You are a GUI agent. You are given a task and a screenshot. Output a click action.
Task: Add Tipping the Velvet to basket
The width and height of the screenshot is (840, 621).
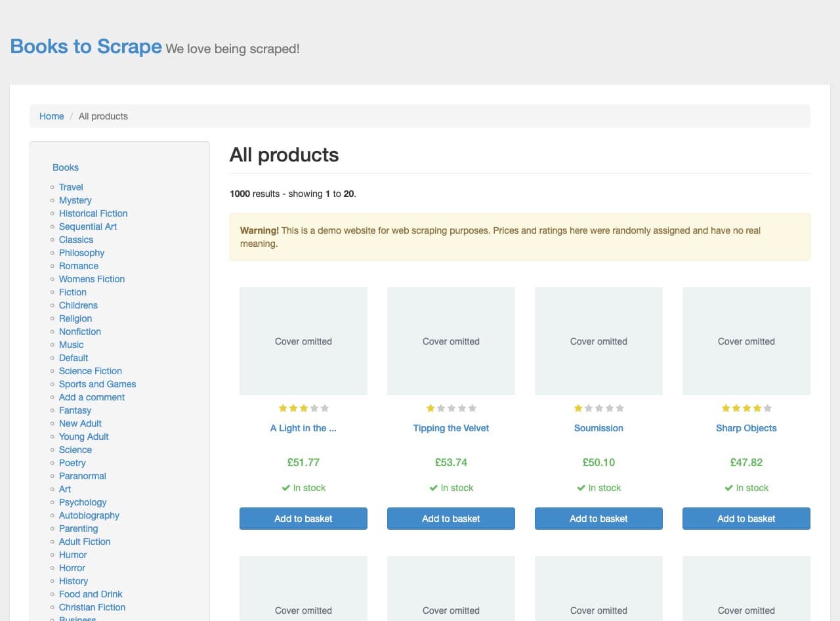[x=451, y=519]
